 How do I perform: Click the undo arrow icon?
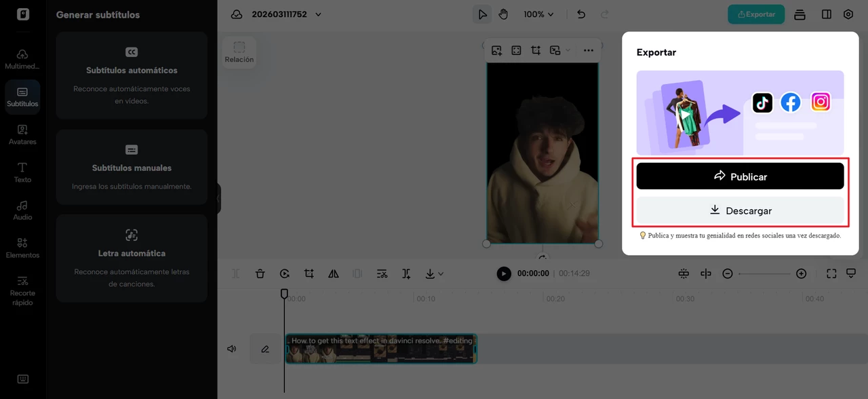coord(581,14)
